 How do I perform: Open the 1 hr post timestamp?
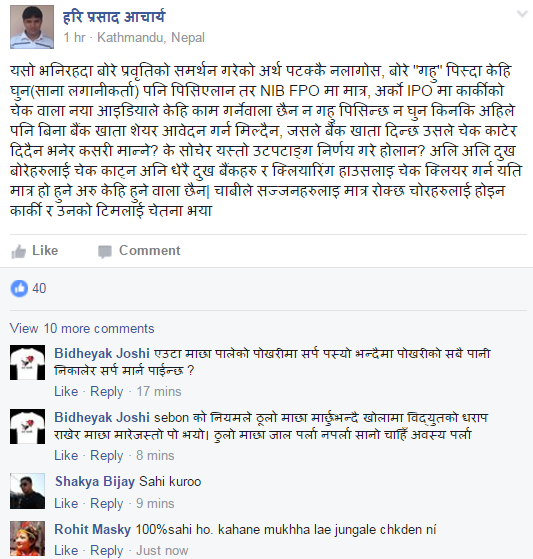coord(74,37)
